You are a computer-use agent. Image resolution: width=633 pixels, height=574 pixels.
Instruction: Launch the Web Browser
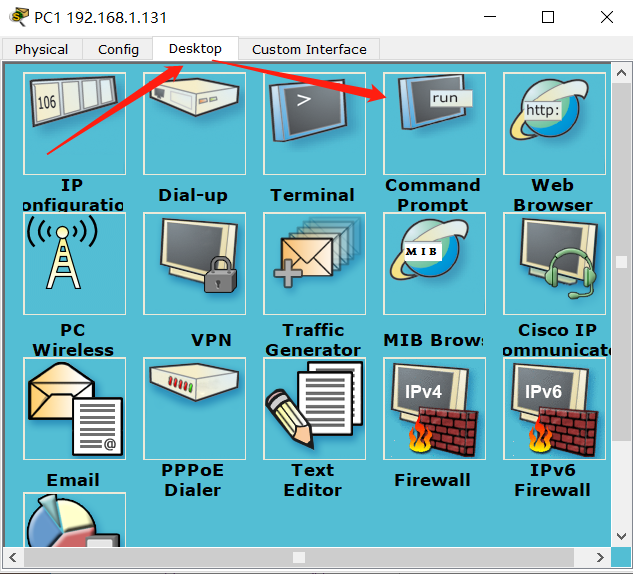pos(554,124)
